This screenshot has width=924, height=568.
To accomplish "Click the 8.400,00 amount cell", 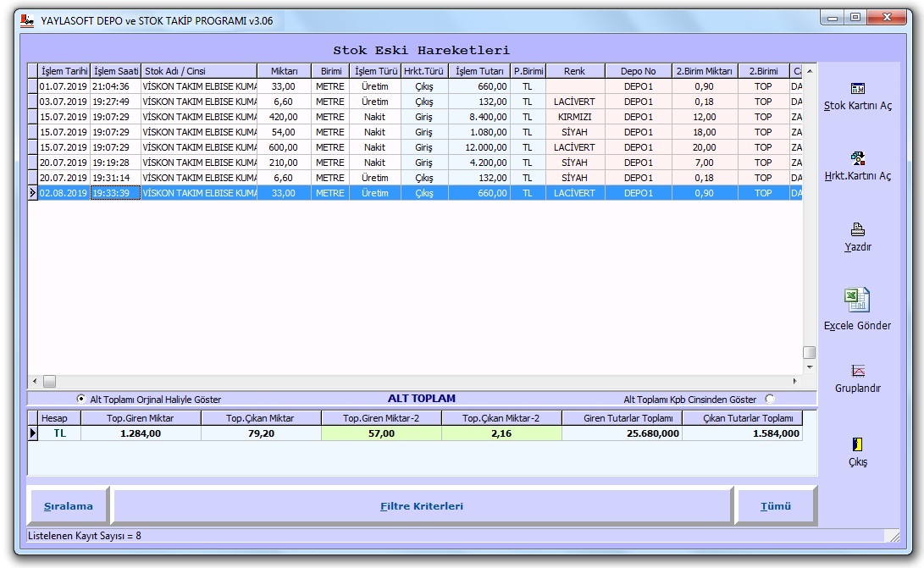I will coord(479,117).
